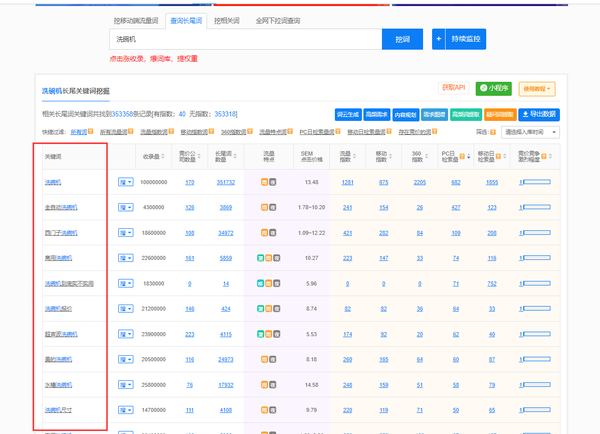Screen dimensions: 600x434
Task: Open 挖 dropdown in the 22600000 row
Action: 126,258
